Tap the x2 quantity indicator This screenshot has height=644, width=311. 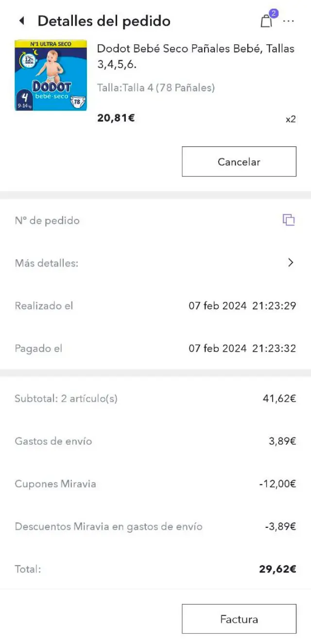coord(290,119)
